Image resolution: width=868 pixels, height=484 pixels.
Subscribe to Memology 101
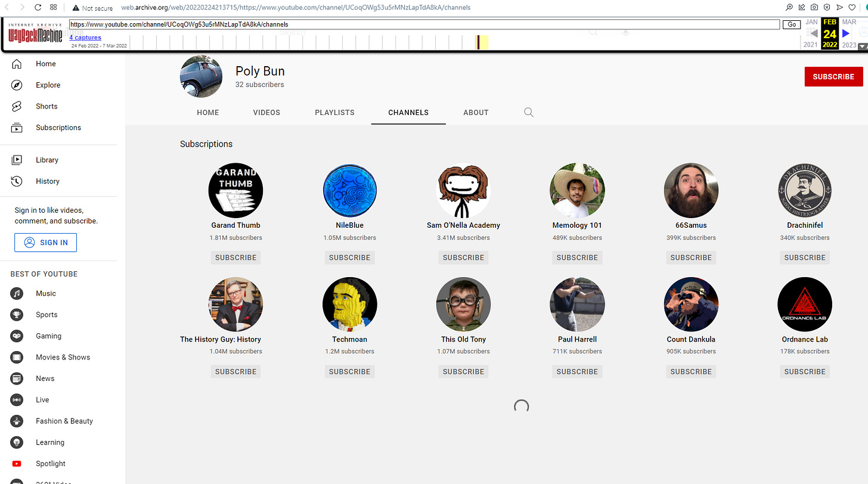[x=577, y=257]
